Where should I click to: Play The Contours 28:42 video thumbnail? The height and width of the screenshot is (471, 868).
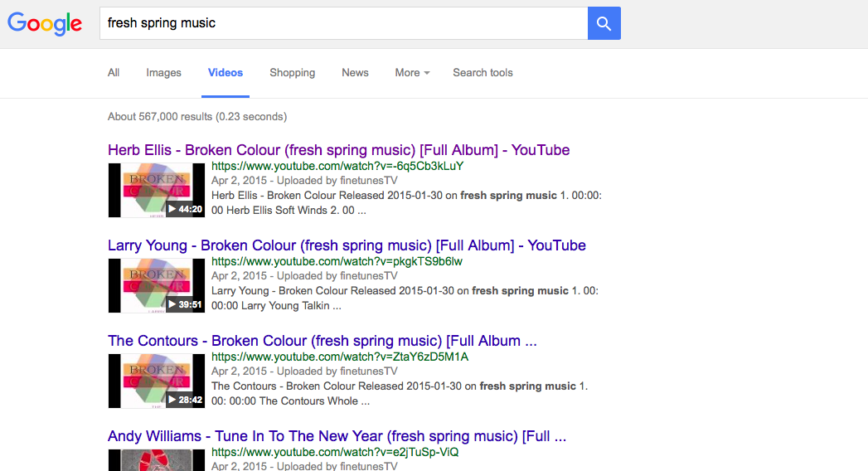coord(157,381)
